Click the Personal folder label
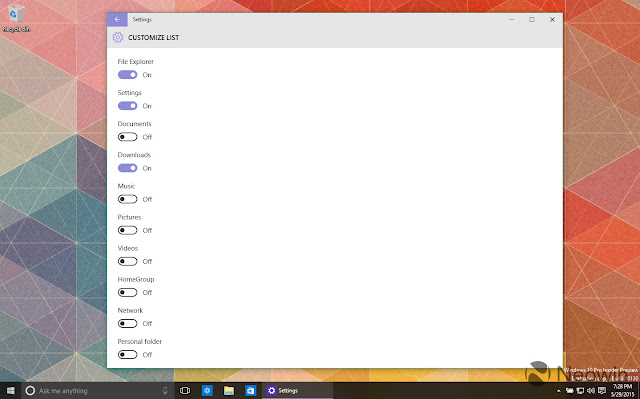This screenshot has height=399, width=640. point(140,341)
